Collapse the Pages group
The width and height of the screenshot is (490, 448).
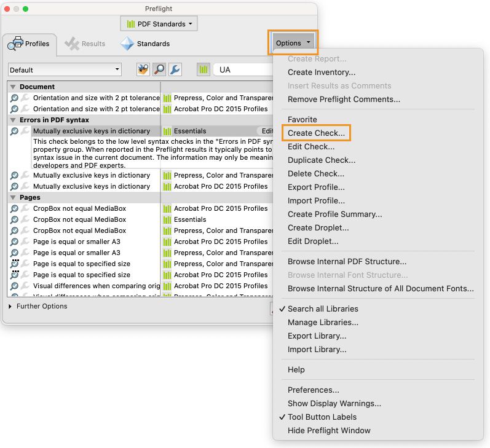click(13, 197)
